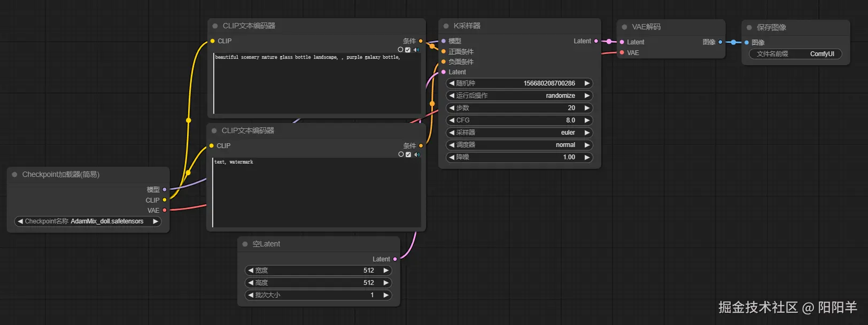Increase 宽度 with its right arrow
868x325 pixels.
[x=386, y=270]
